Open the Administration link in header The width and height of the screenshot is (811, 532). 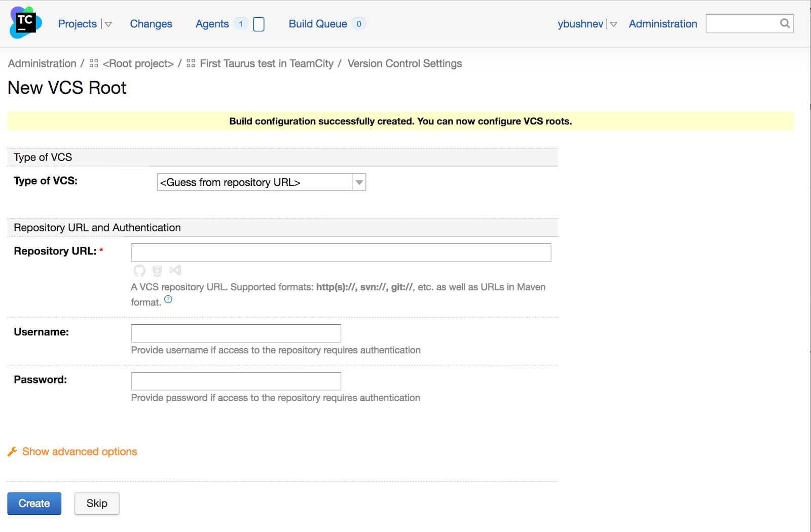[x=663, y=24]
